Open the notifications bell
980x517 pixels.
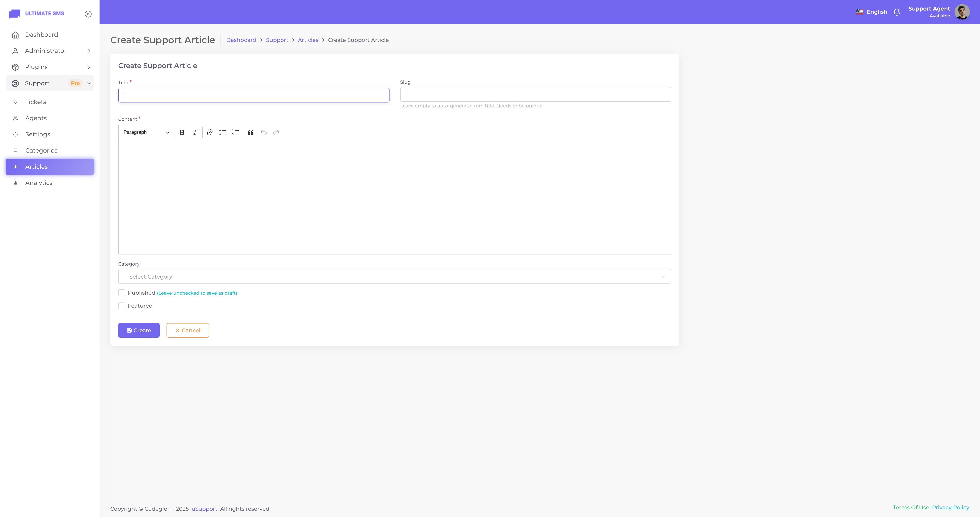click(x=897, y=12)
